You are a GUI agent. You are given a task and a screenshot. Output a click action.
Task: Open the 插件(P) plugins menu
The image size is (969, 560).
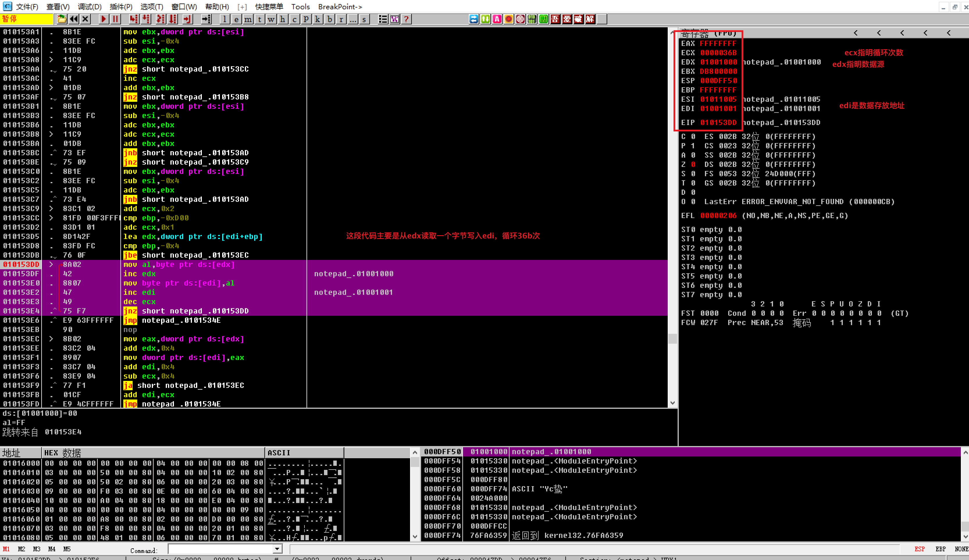click(x=121, y=6)
